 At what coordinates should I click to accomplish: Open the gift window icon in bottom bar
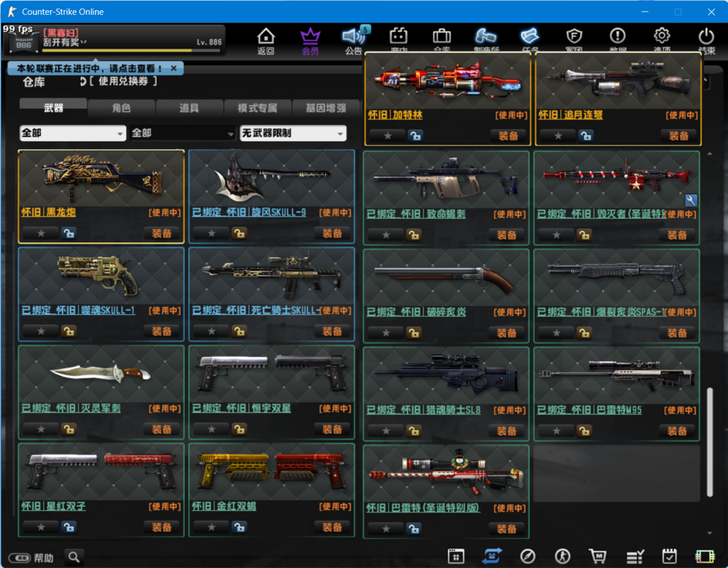pos(456,556)
